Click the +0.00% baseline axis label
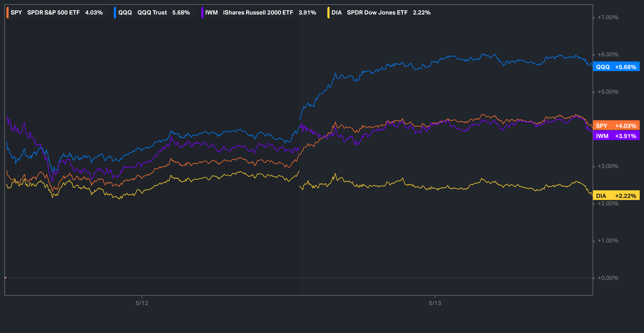This screenshot has width=644, height=333. tap(608, 278)
